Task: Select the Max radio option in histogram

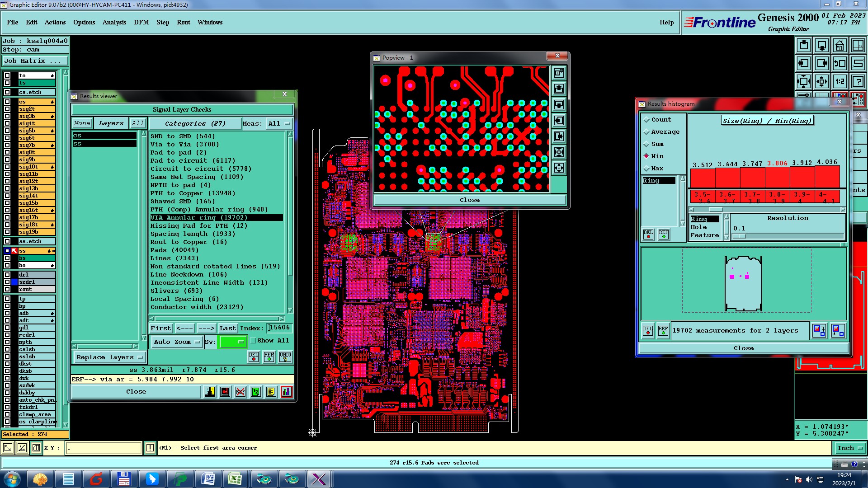Action: (646, 169)
